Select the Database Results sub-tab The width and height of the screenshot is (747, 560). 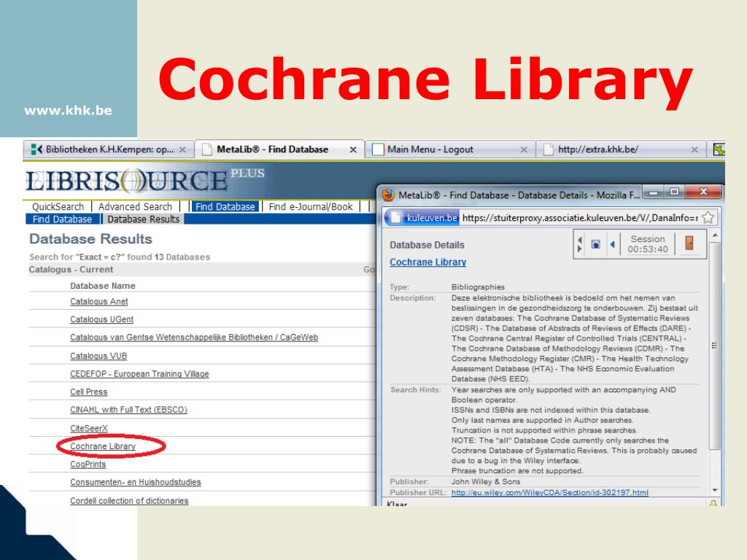coord(144,219)
